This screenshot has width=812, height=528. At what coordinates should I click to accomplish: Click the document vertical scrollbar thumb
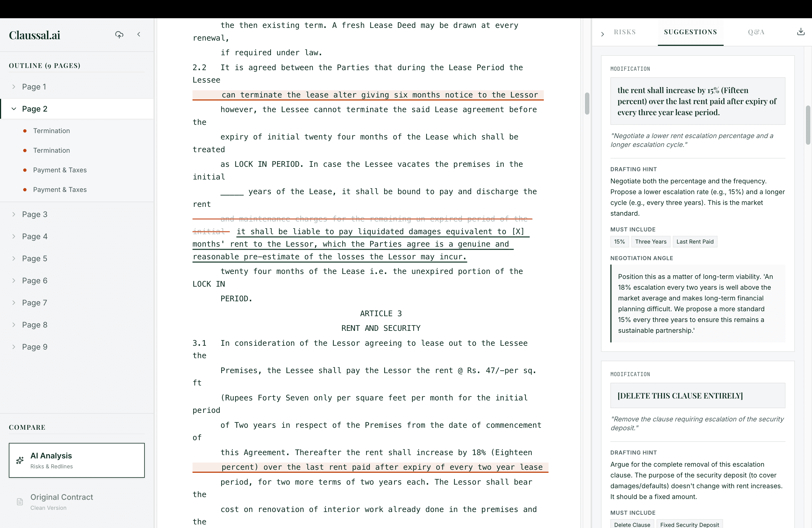(587, 103)
